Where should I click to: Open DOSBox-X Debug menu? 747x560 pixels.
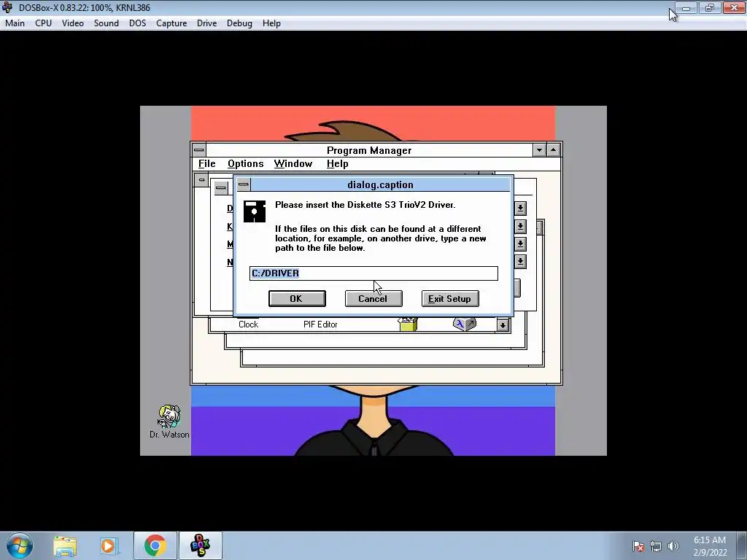[x=239, y=23]
